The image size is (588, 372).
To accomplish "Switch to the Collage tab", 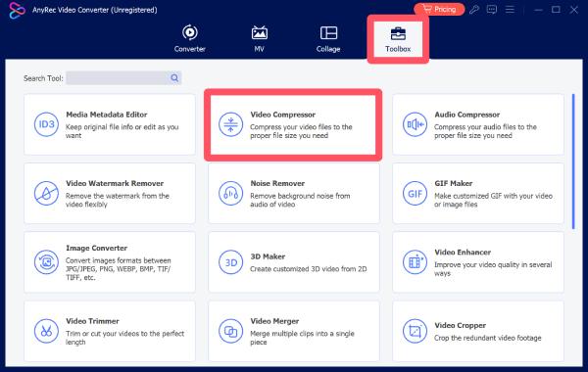I will tap(328, 38).
